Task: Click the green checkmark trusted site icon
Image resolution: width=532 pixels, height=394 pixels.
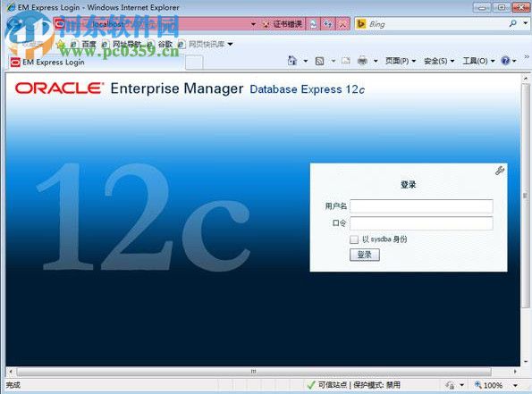Action: (x=311, y=385)
